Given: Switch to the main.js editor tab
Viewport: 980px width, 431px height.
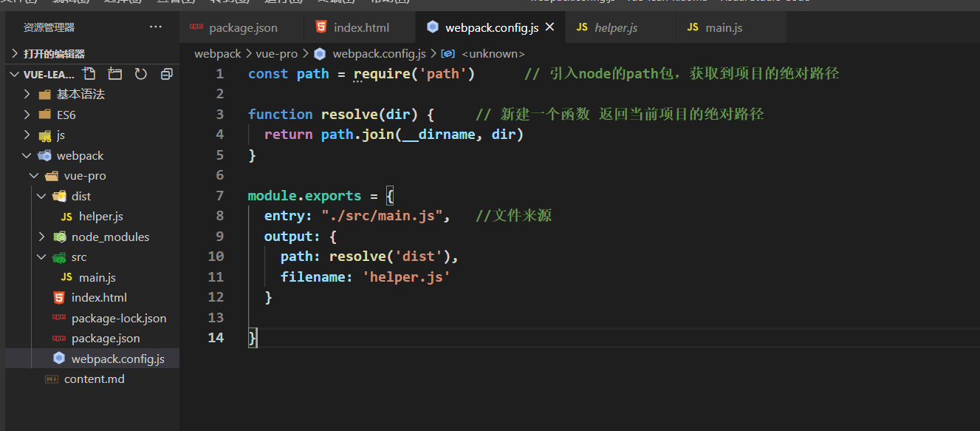Looking at the screenshot, I should pos(731,27).
